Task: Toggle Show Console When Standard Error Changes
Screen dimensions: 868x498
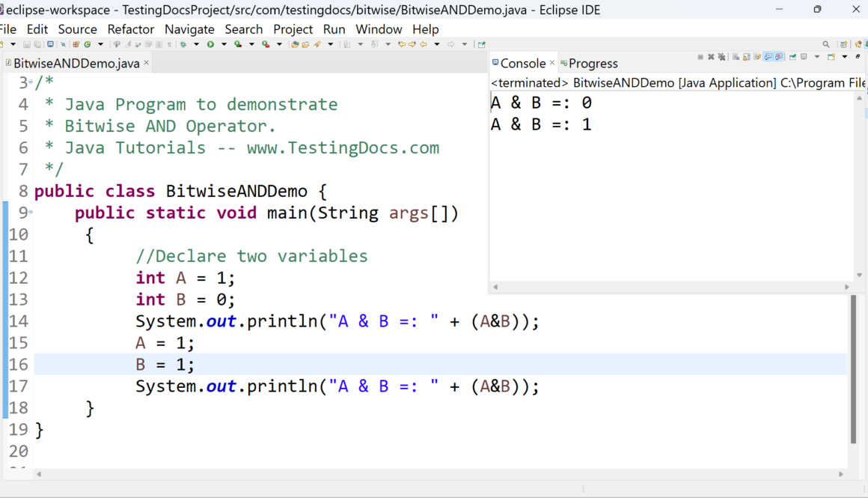Action: pyautogui.click(x=780, y=57)
